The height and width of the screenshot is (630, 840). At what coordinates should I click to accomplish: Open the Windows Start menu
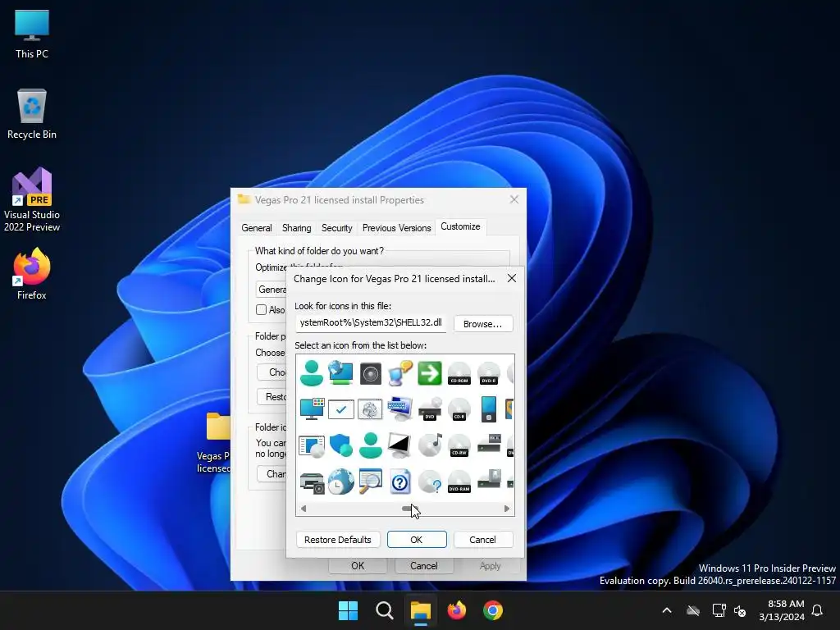(348, 610)
